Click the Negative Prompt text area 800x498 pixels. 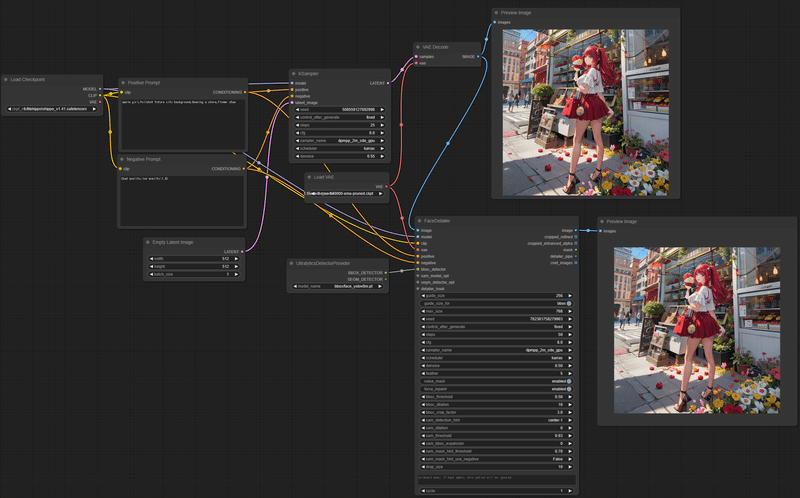click(182, 200)
